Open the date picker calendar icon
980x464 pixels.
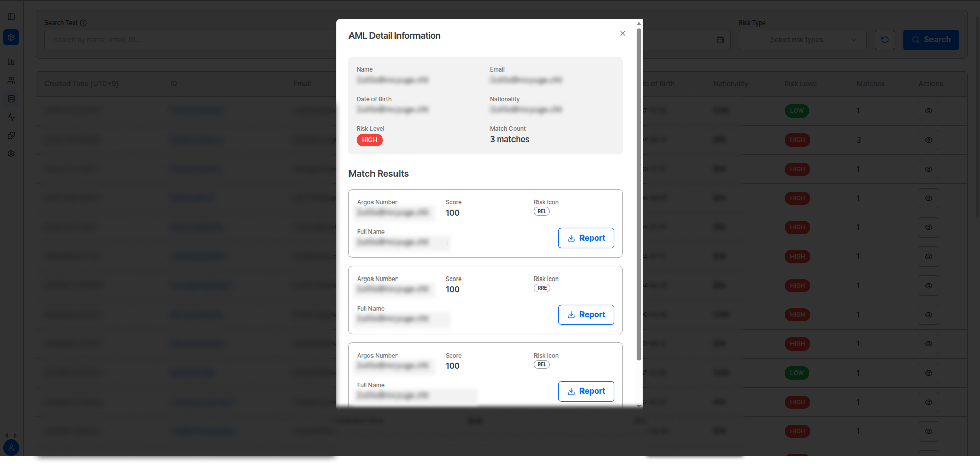click(720, 40)
